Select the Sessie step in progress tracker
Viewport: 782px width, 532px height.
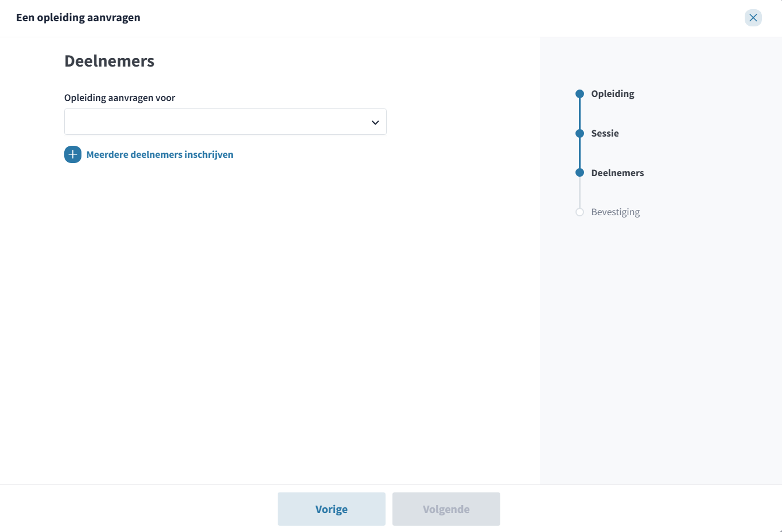605,133
